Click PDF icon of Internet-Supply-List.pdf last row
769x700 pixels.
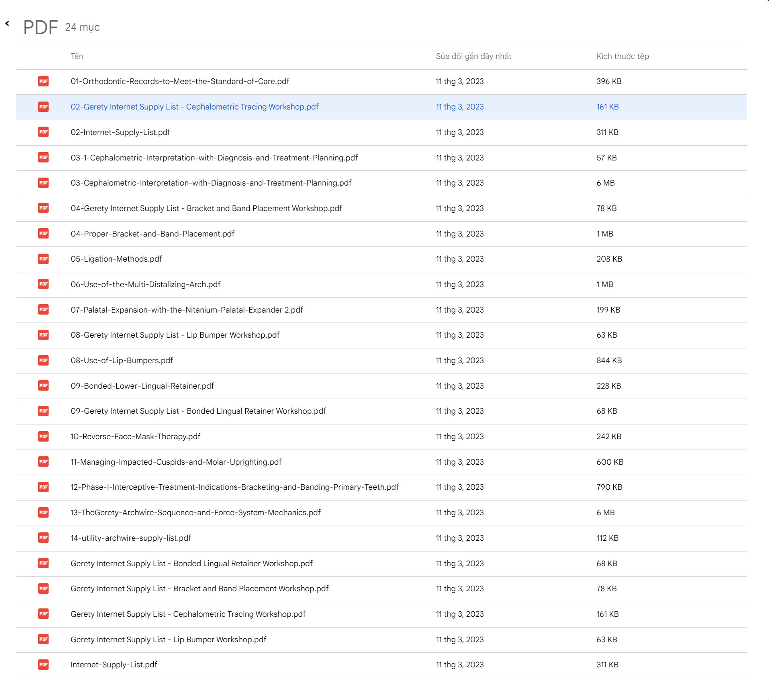[43, 665]
